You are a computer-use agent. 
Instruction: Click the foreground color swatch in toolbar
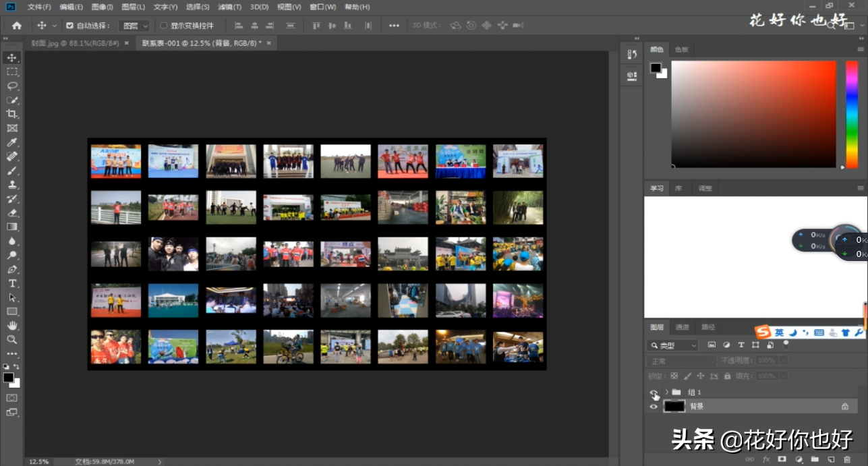click(x=8, y=378)
